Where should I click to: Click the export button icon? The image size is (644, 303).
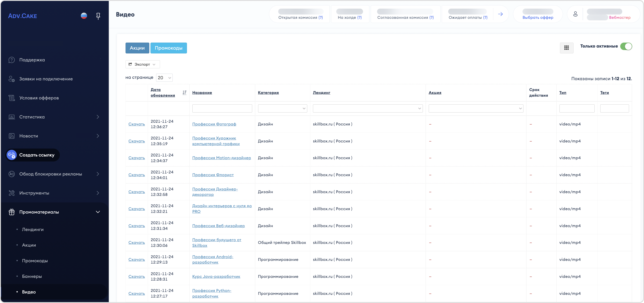[131, 64]
